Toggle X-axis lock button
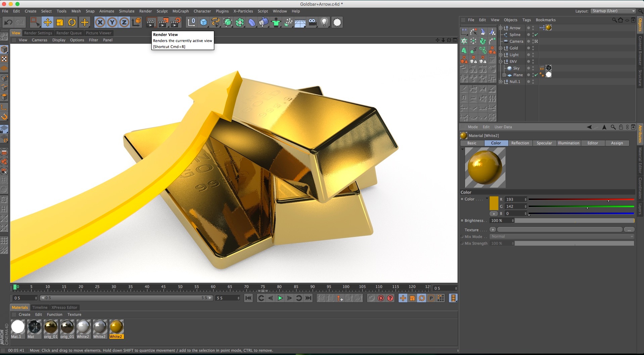Viewport: 644px width, 355px height. pyautogui.click(x=100, y=22)
